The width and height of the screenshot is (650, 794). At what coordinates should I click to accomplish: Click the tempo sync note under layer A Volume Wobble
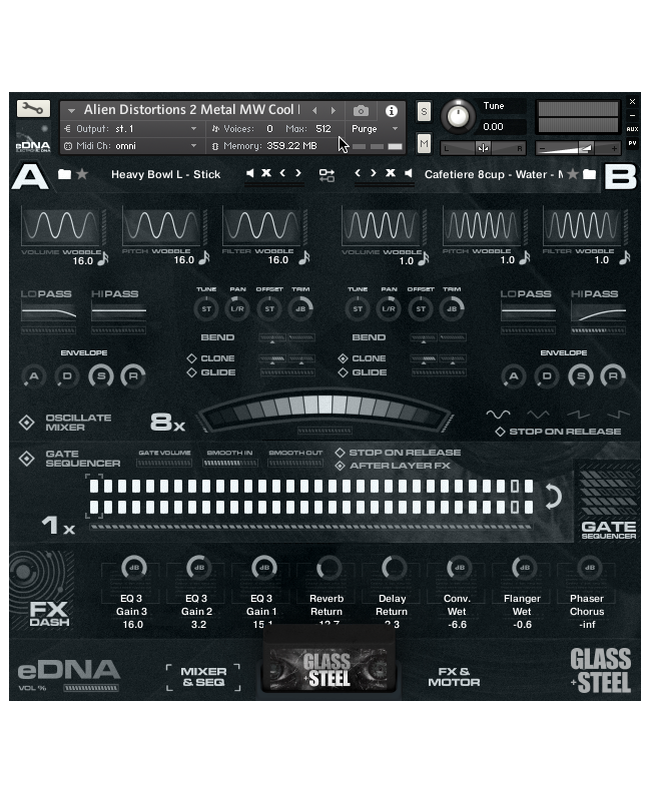(x=103, y=258)
